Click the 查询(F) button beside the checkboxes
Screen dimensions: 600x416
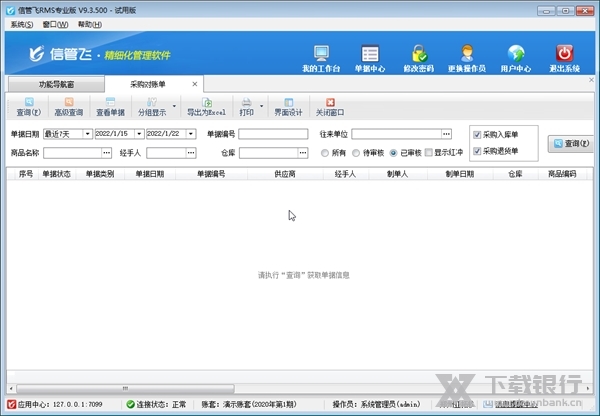[x=571, y=144]
